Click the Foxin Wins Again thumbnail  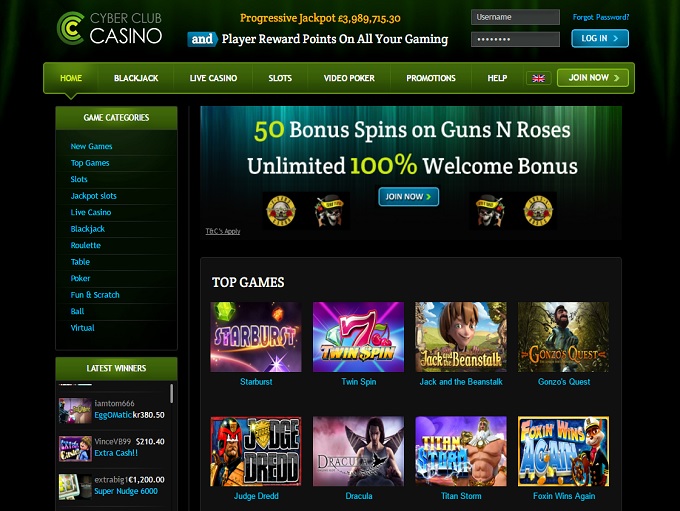563,451
